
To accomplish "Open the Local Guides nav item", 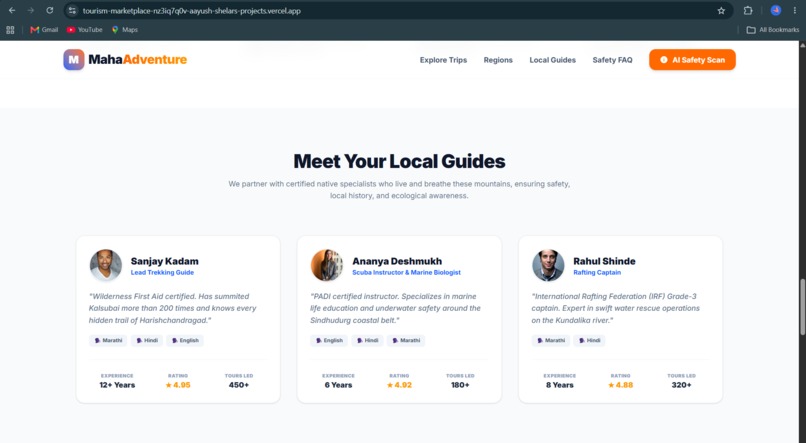I will [x=553, y=60].
